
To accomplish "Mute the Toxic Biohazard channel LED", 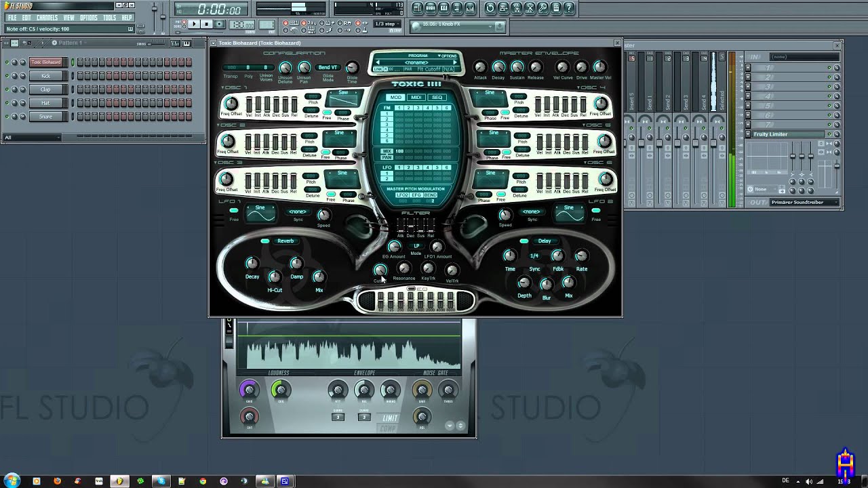I will point(7,62).
